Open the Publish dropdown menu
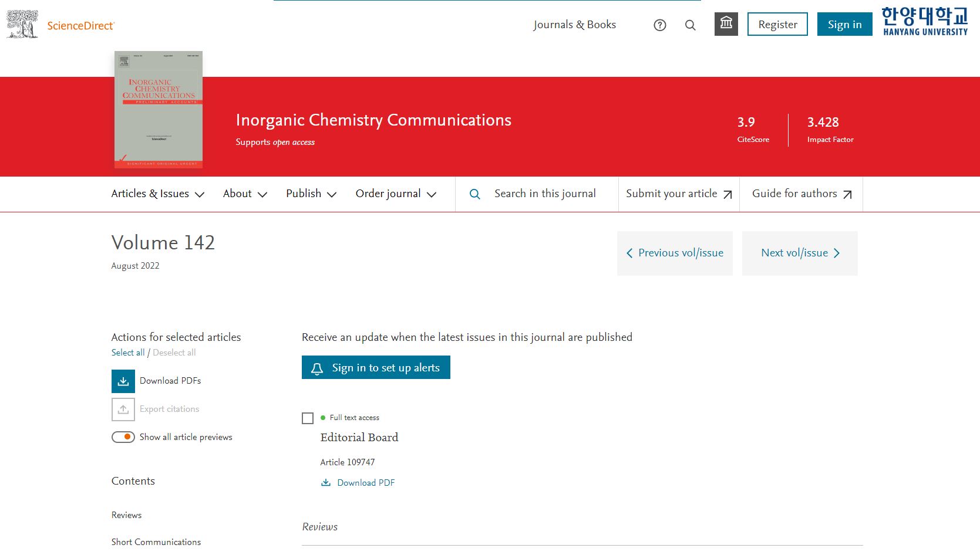 [311, 194]
